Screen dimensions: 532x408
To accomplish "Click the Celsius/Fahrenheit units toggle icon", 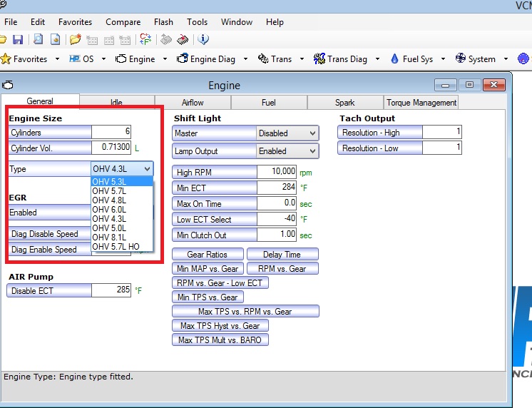I will click(x=145, y=39).
